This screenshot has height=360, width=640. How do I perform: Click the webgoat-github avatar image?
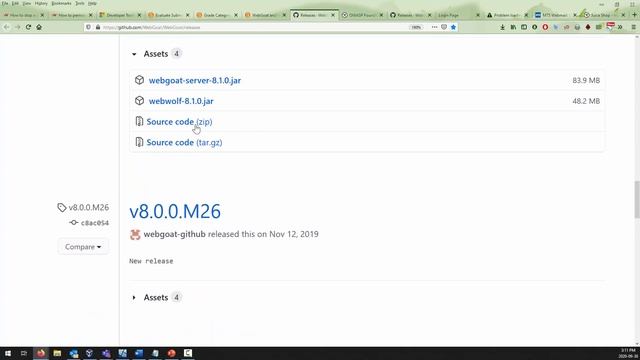click(135, 234)
